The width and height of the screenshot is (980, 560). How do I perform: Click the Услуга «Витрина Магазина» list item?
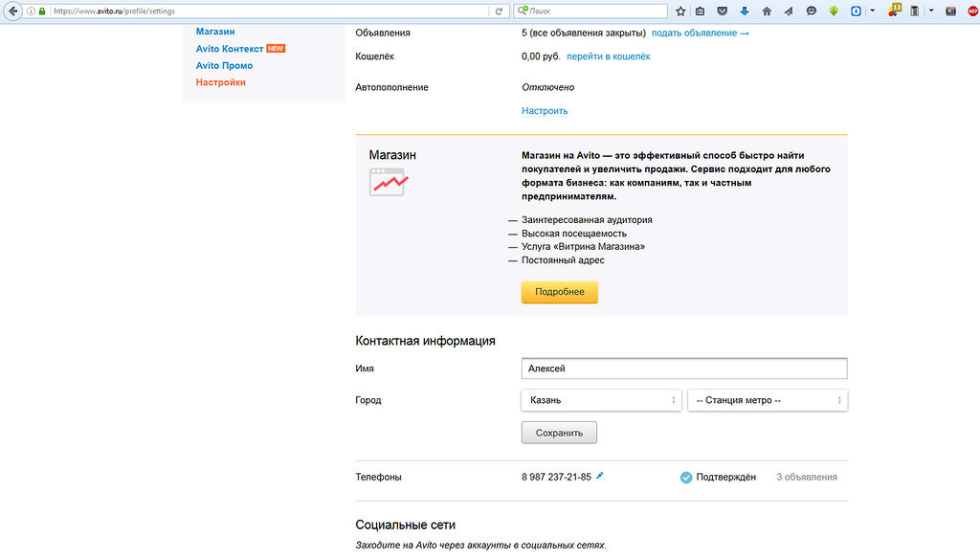(x=583, y=247)
